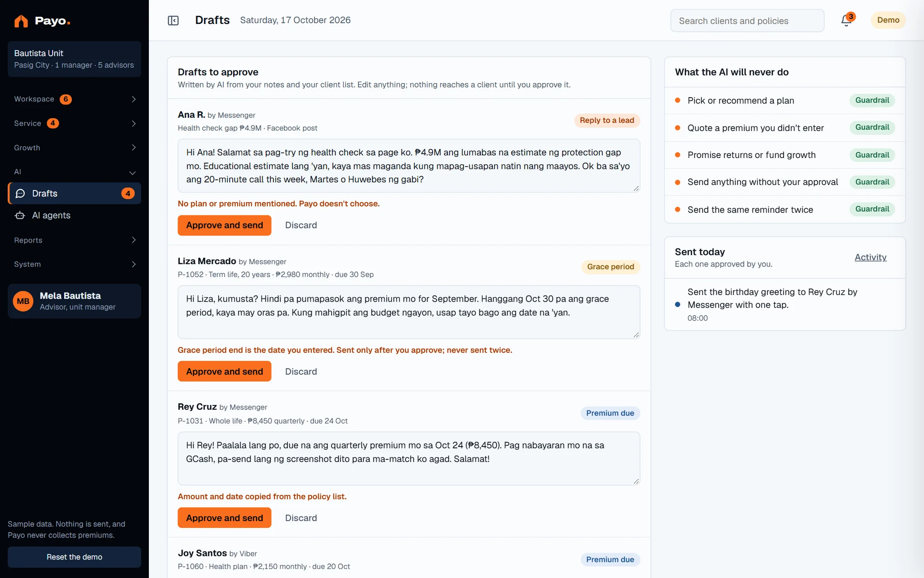Click the MB avatar circle
The height and width of the screenshot is (578, 924).
[23, 301]
